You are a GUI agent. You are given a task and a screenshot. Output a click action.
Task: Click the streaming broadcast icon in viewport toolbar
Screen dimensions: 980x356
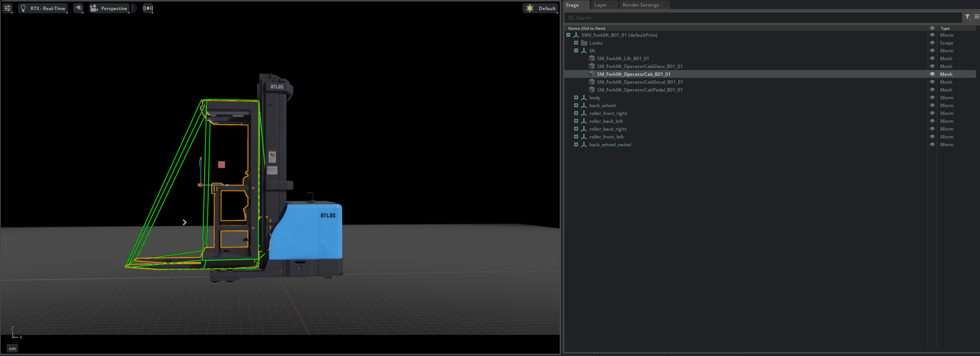[148, 8]
